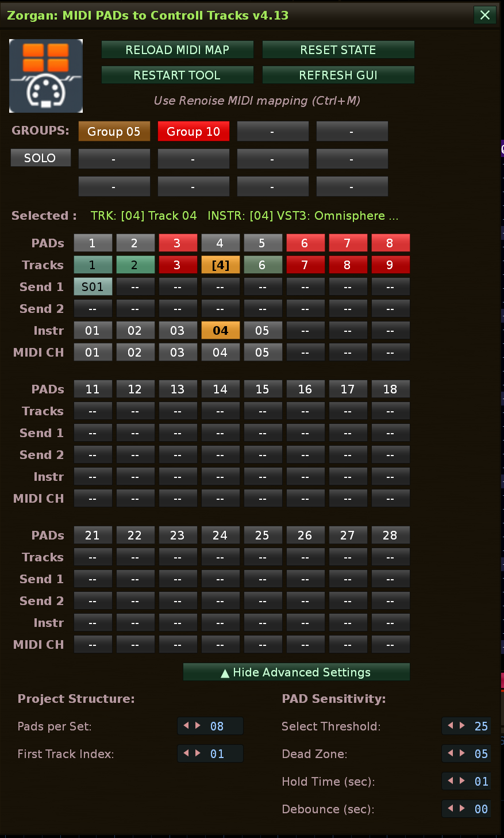Click the Debounce value field showing 00
This screenshot has width=504, height=838.
pyautogui.click(x=481, y=809)
